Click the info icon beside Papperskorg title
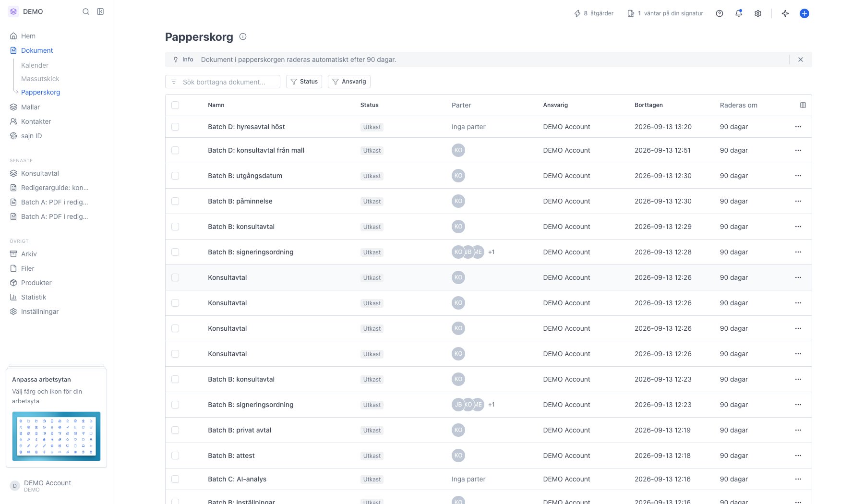The image size is (864, 504). coord(243,36)
